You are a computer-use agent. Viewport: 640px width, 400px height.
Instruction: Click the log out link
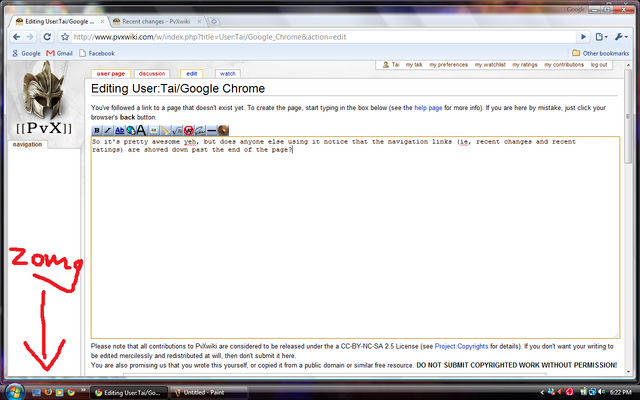599,64
